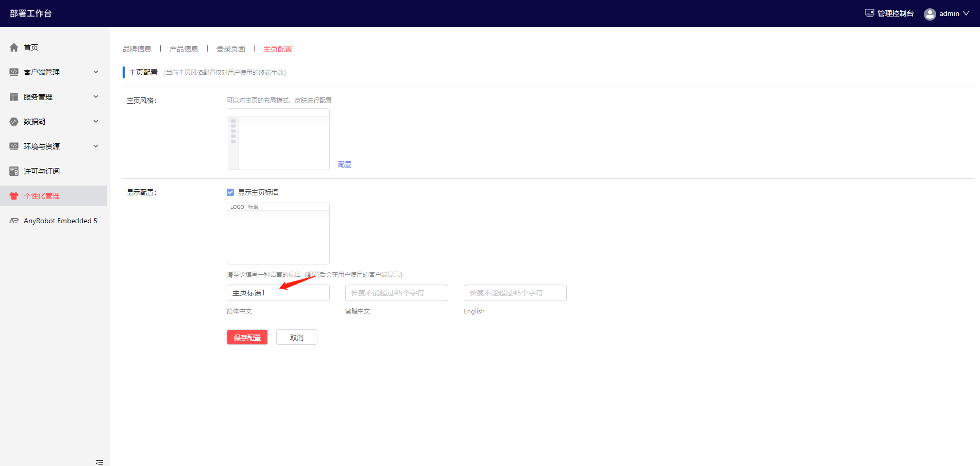
Task: Click the home icon in sidebar
Action: pyautogui.click(x=14, y=47)
